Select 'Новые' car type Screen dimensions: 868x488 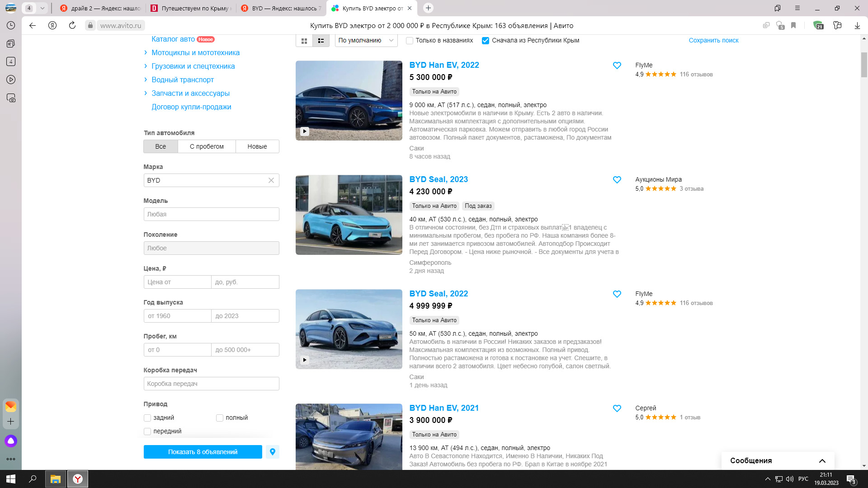(x=257, y=146)
